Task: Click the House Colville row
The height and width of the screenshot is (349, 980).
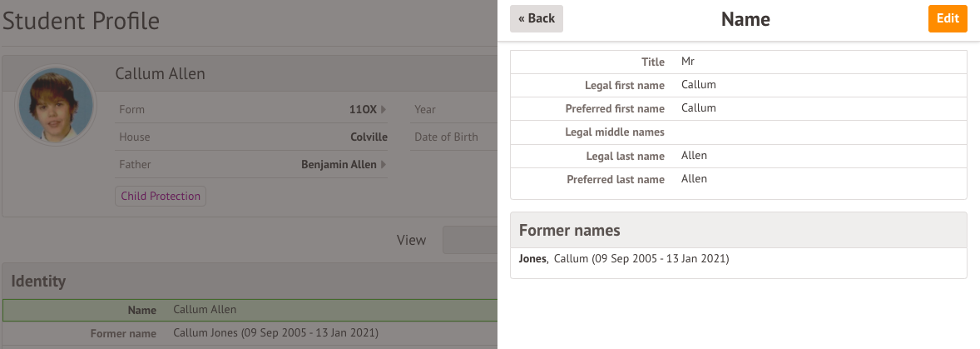Action: coord(253,137)
